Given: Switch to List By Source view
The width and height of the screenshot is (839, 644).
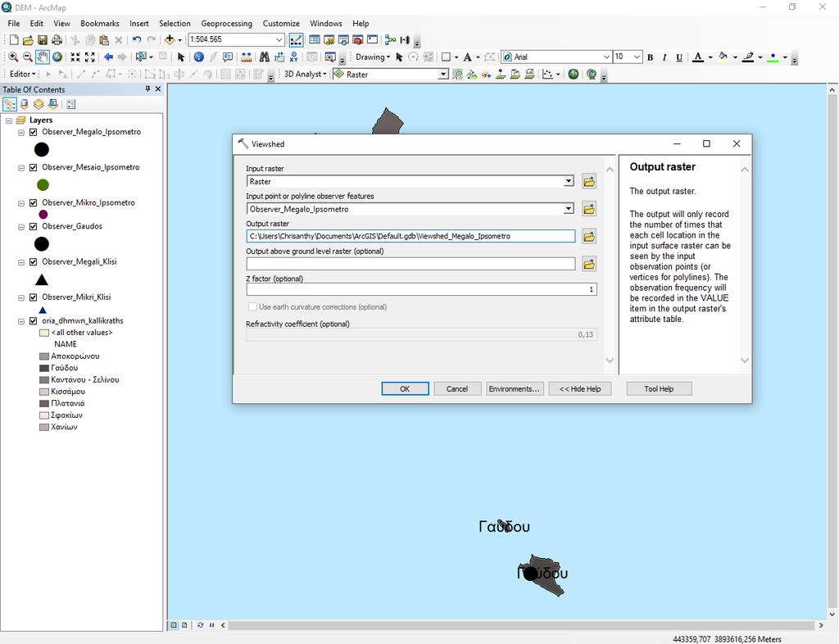Looking at the screenshot, I should [x=24, y=104].
